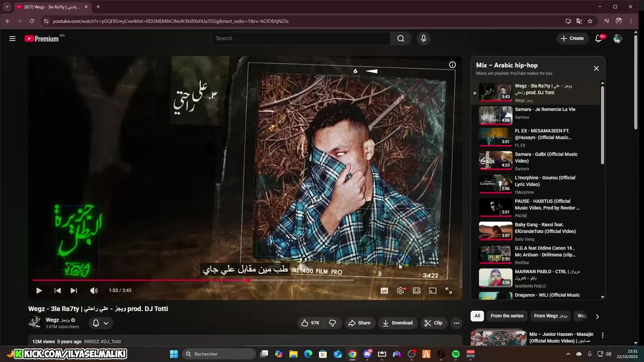Image resolution: width=644 pixels, height=362 pixels.
Task: Go to YouTube Premium home logo
Action: pos(42,39)
